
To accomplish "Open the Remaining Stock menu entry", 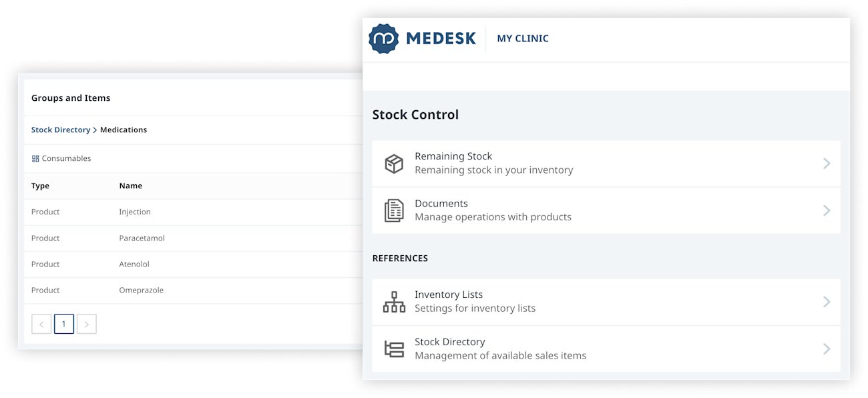I will click(x=606, y=163).
